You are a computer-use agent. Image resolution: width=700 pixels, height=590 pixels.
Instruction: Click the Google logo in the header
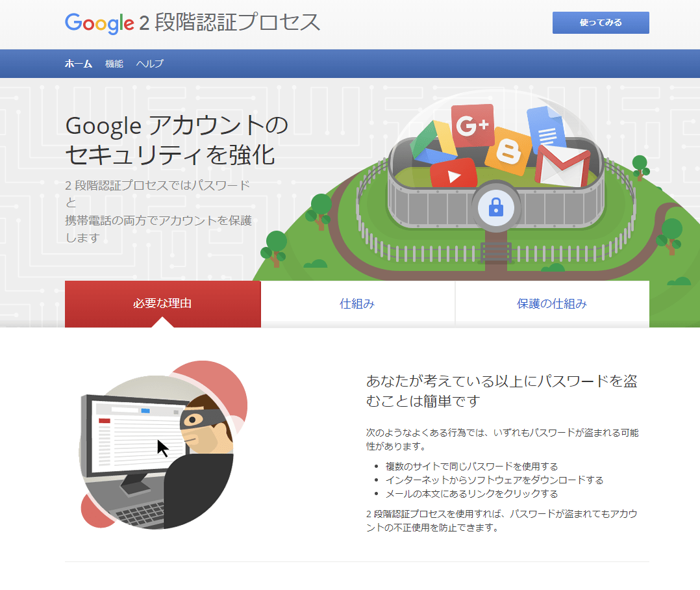coord(99,23)
